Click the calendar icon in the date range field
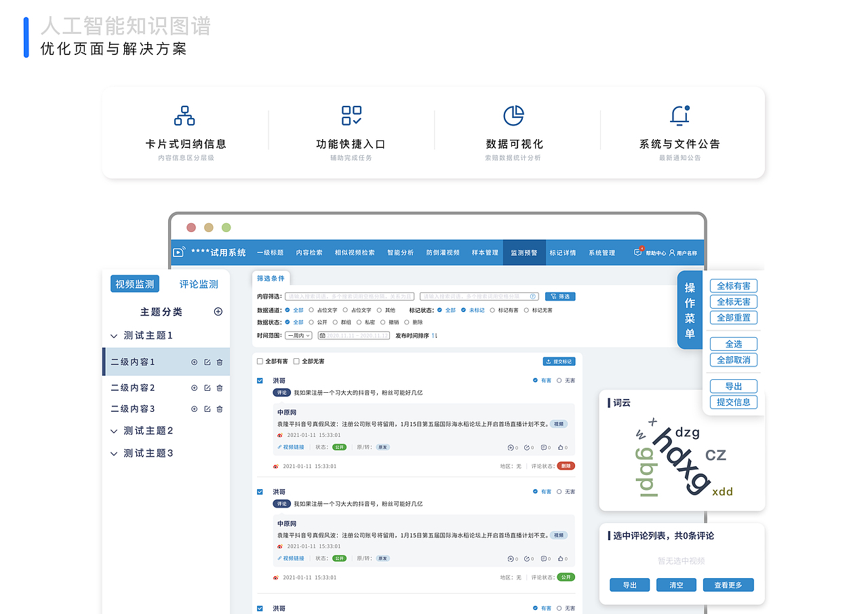This screenshot has width=868, height=614. tap(322, 335)
